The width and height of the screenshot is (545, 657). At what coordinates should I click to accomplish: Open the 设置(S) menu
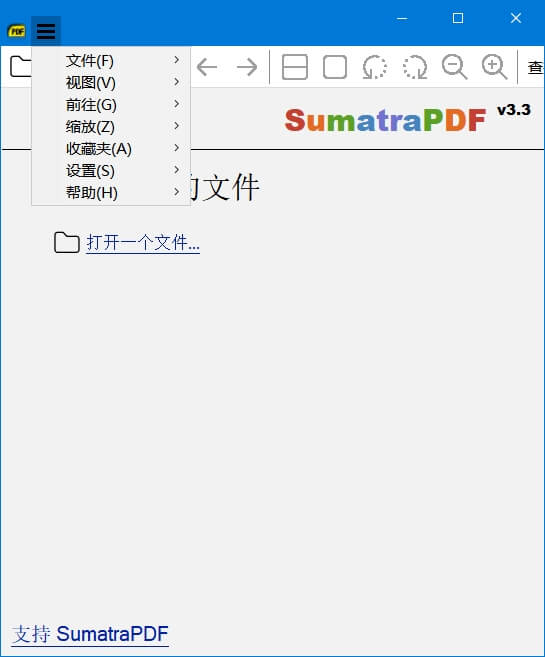point(111,171)
